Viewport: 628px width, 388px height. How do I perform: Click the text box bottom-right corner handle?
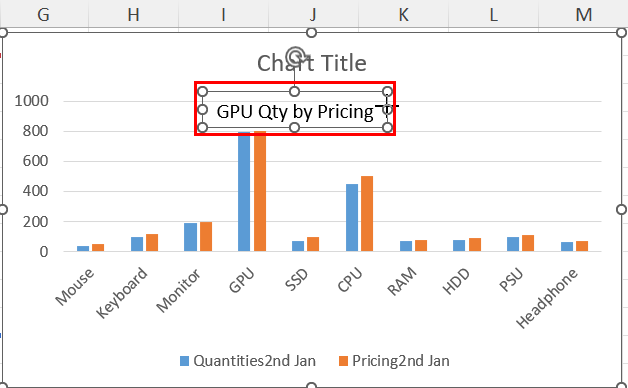(x=387, y=127)
